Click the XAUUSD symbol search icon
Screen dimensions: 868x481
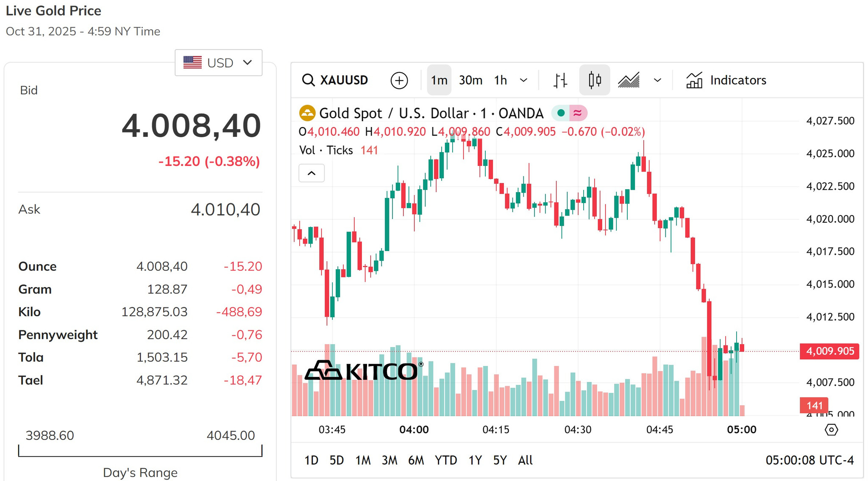coord(308,80)
